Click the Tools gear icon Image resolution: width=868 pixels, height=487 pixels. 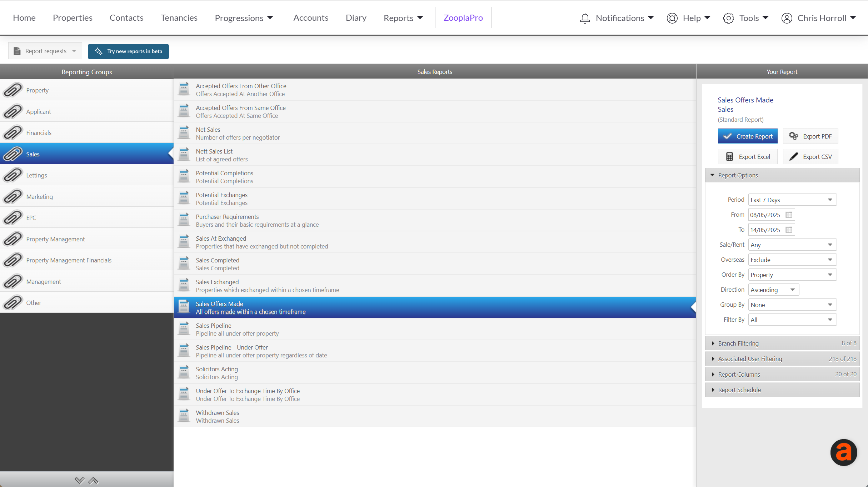728,18
